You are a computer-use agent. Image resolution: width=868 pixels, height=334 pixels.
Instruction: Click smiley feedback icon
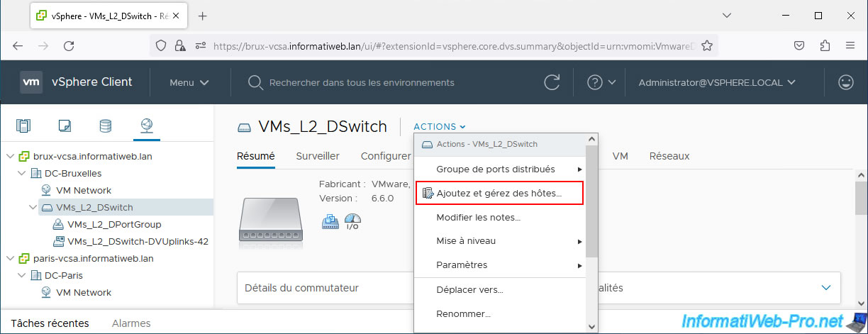point(845,82)
